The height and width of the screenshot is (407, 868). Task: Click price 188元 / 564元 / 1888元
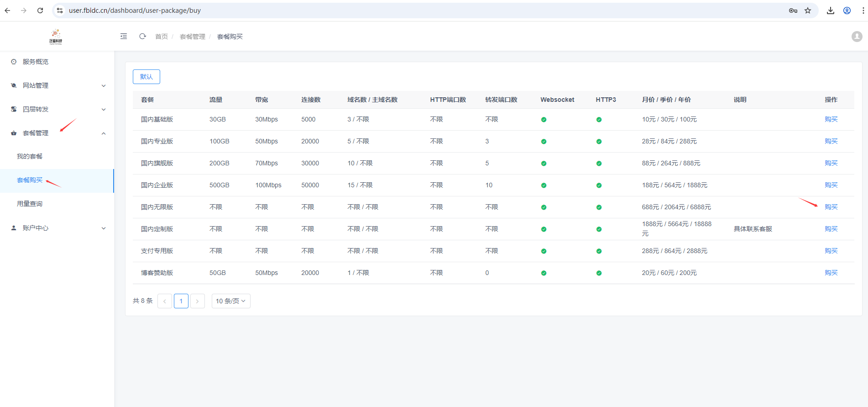point(675,185)
